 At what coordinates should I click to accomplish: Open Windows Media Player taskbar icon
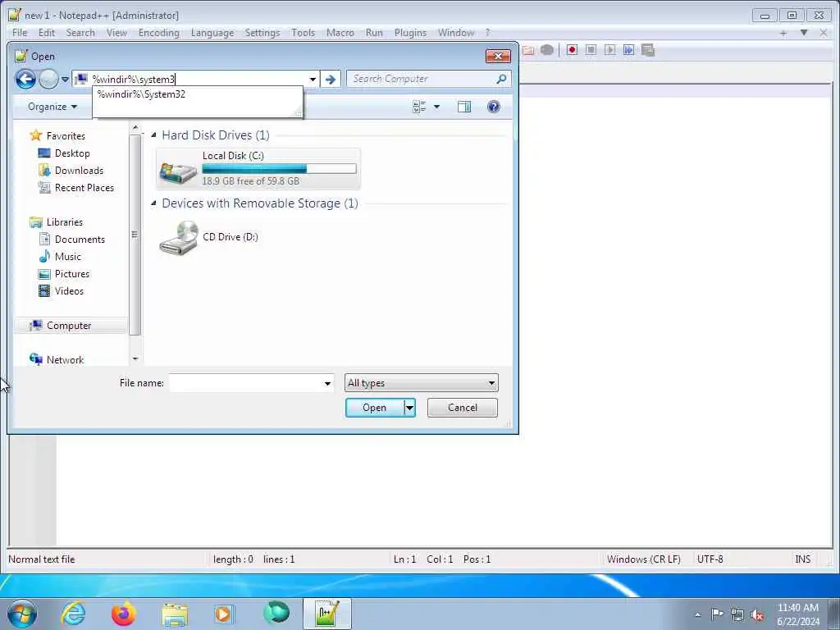click(x=223, y=614)
